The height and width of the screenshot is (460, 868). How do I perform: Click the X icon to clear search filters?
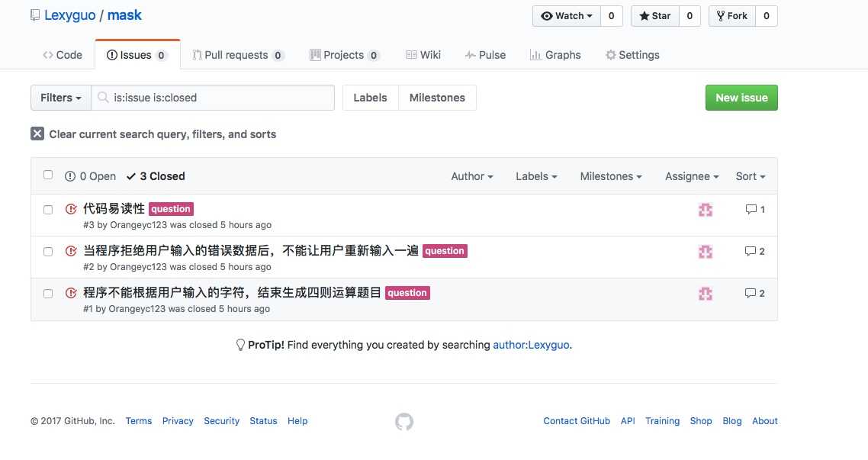pos(37,134)
